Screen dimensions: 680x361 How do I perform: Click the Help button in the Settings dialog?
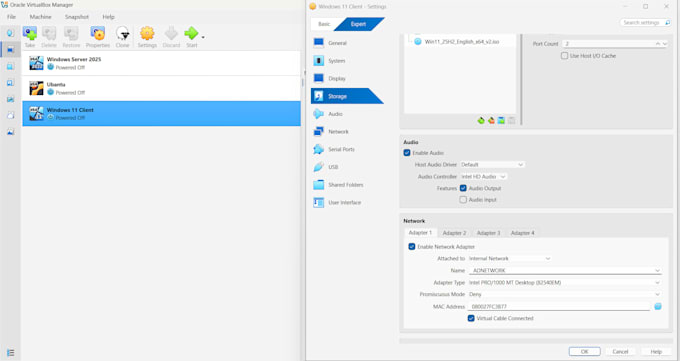[x=656, y=351]
